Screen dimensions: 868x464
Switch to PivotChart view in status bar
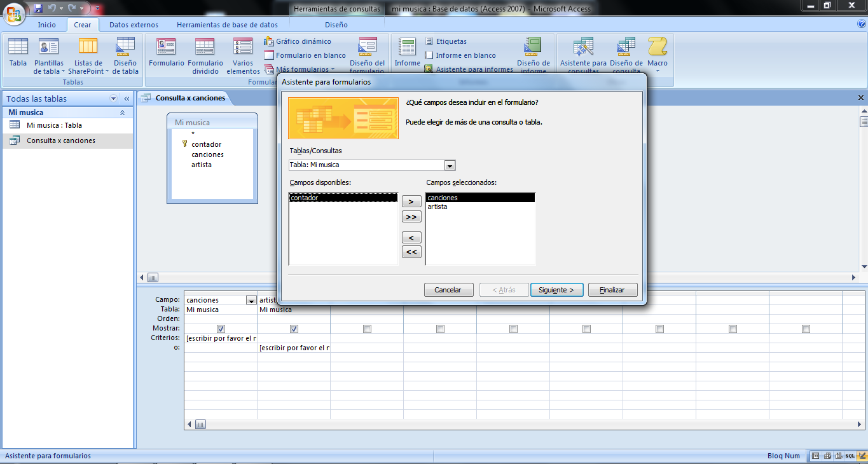(x=839, y=456)
